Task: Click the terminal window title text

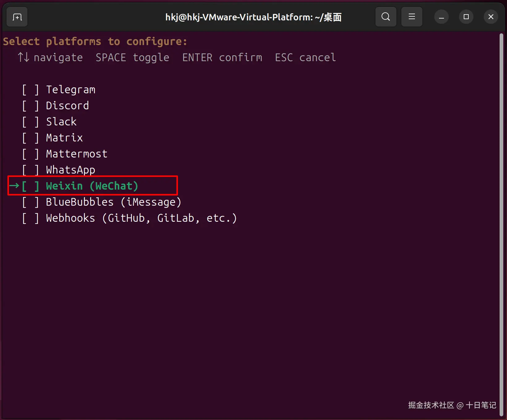Action: coord(253,17)
